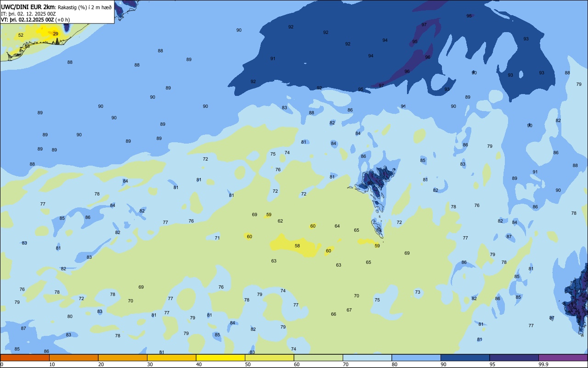Viewport: 588px width, 368px height.
Task: Click the humidity value 64
Action: 337,226
